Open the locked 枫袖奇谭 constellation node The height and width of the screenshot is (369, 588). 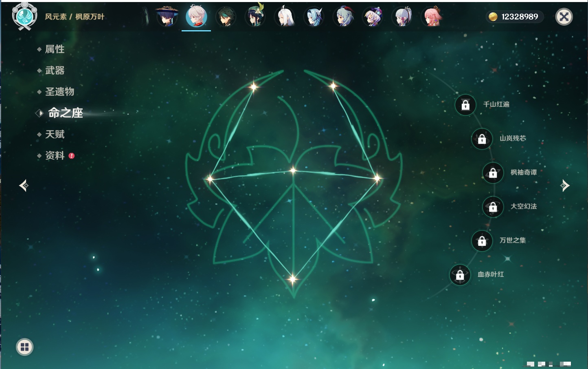[493, 172]
